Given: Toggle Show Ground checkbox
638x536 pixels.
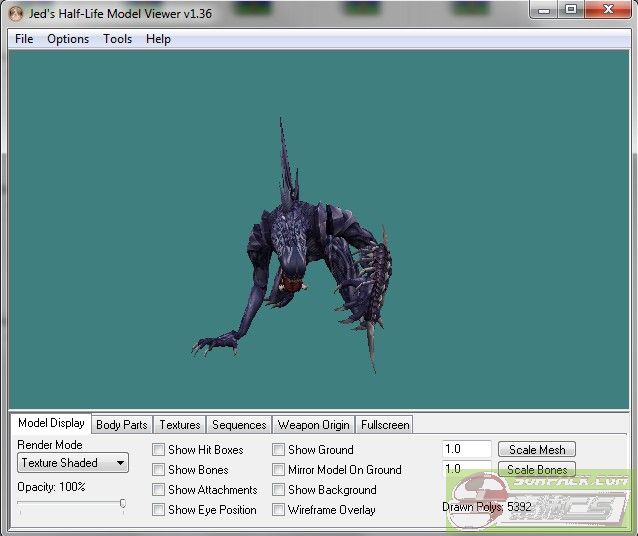Looking at the screenshot, I should click(279, 450).
